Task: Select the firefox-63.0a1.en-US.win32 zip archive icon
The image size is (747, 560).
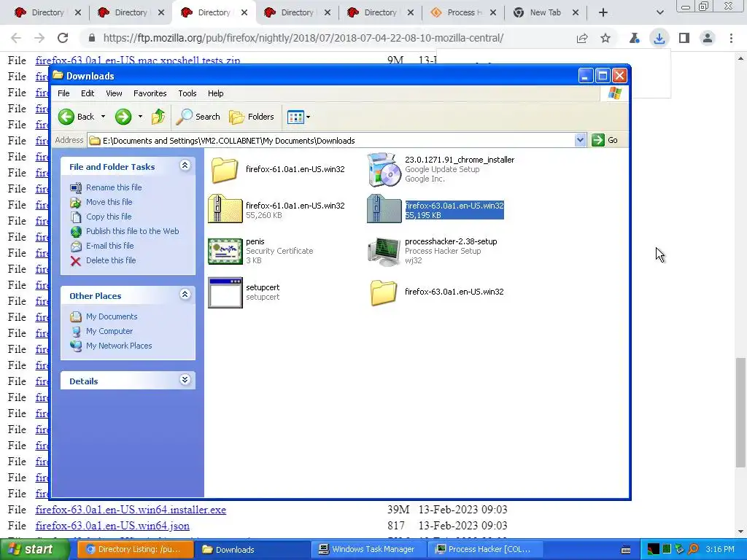Action: [384, 209]
